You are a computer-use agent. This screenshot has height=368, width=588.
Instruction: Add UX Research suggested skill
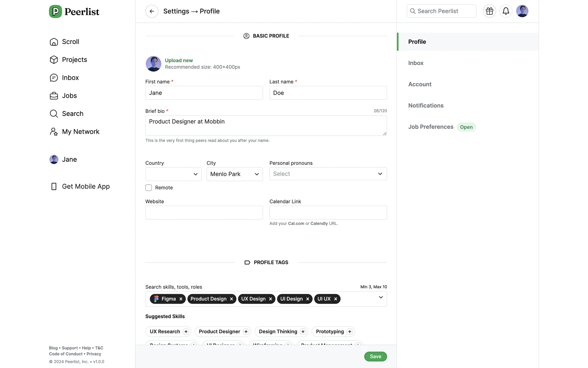186,332
